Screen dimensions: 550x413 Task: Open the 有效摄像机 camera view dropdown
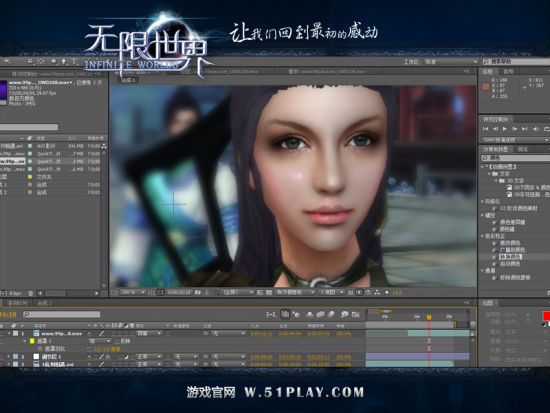click(295, 292)
